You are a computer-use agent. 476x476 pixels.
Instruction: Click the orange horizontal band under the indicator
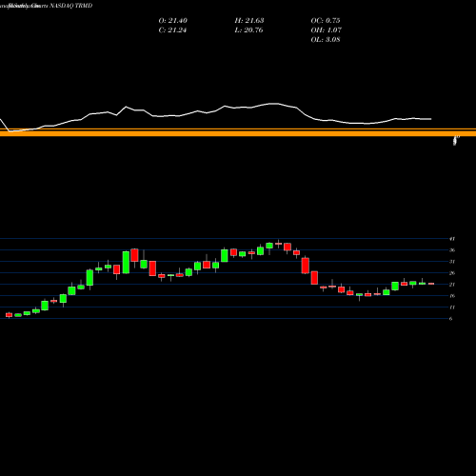[x=238, y=132]
